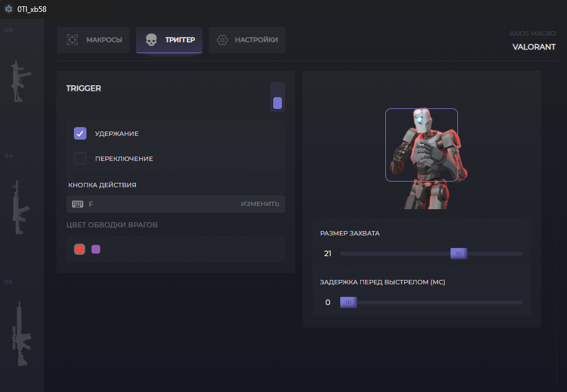Screen dimensions: 567x392
Task: Click the gear icon on Настройки tab
Action: [x=222, y=39]
